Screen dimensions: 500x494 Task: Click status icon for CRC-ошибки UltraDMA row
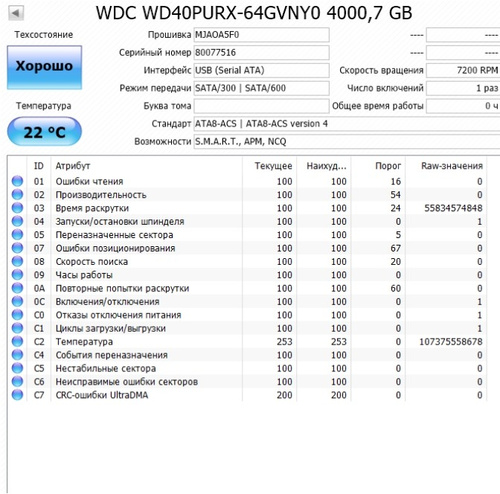pyautogui.click(x=17, y=395)
